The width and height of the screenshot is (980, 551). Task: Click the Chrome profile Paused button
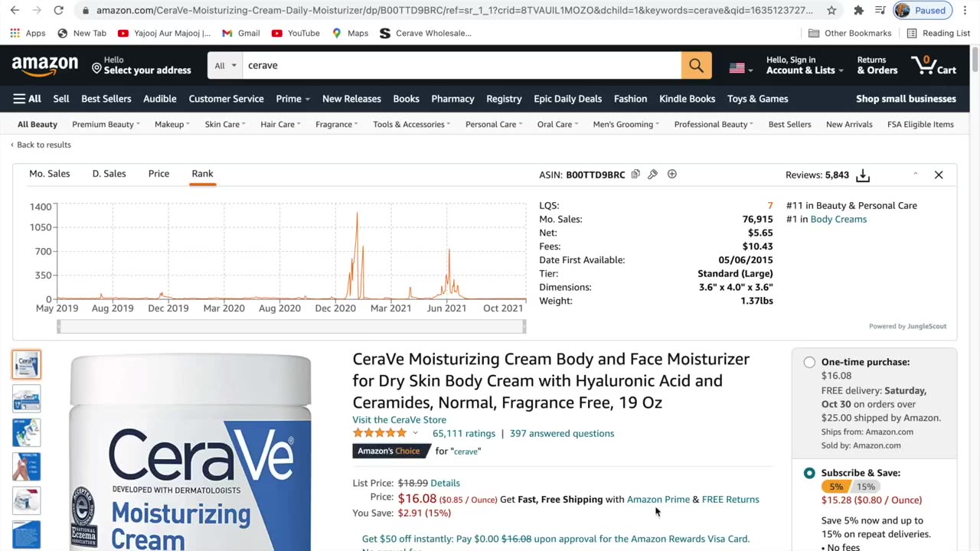coord(923,10)
